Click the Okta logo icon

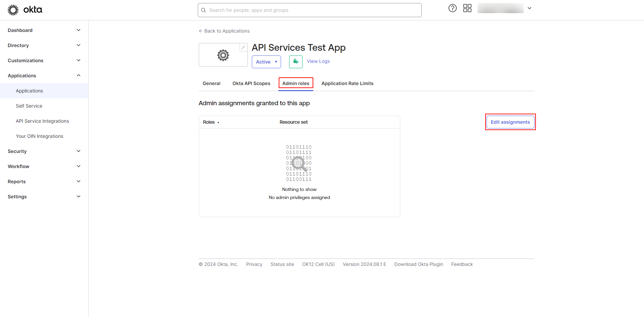13,10
